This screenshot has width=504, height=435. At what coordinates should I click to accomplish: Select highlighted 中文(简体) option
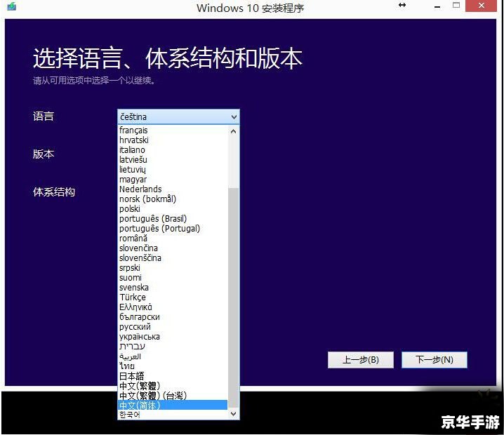click(173, 405)
